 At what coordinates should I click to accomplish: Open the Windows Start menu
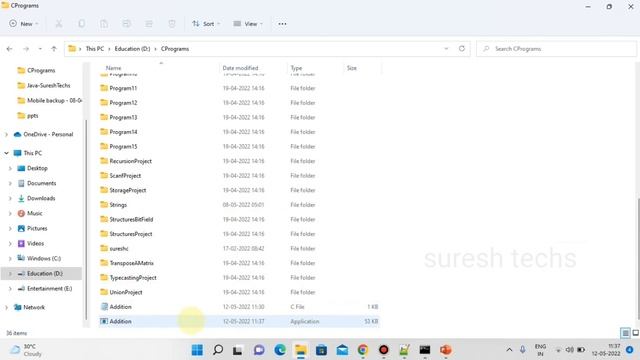pyautogui.click(x=197, y=350)
